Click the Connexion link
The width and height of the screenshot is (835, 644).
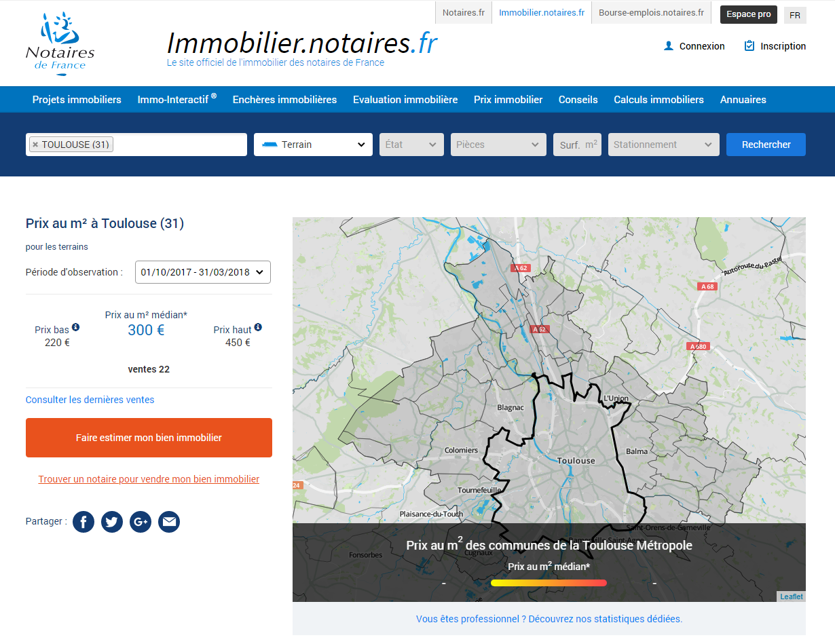click(x=702, y=46)
